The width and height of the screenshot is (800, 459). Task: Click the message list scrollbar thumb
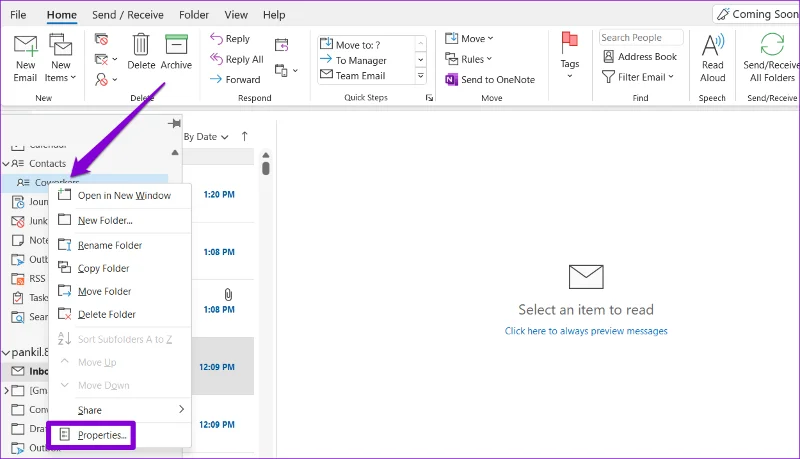(266, 168)
